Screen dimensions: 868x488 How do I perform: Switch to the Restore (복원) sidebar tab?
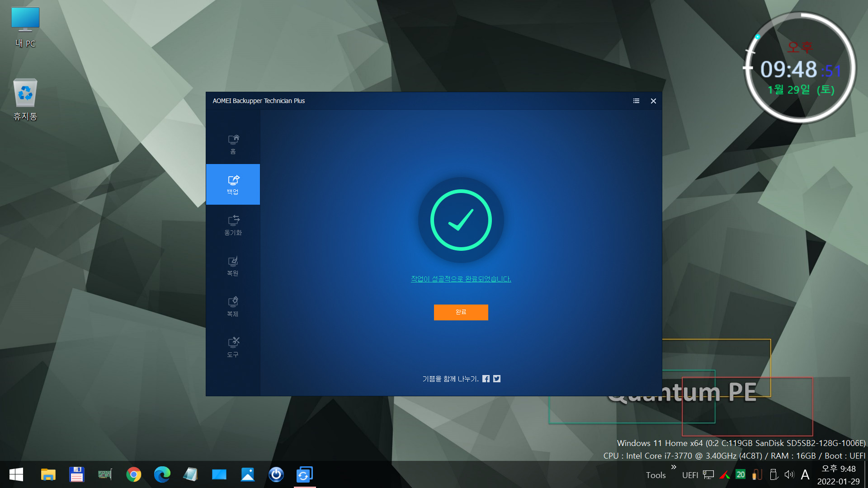pyautogui.click(x=233, y=266)
